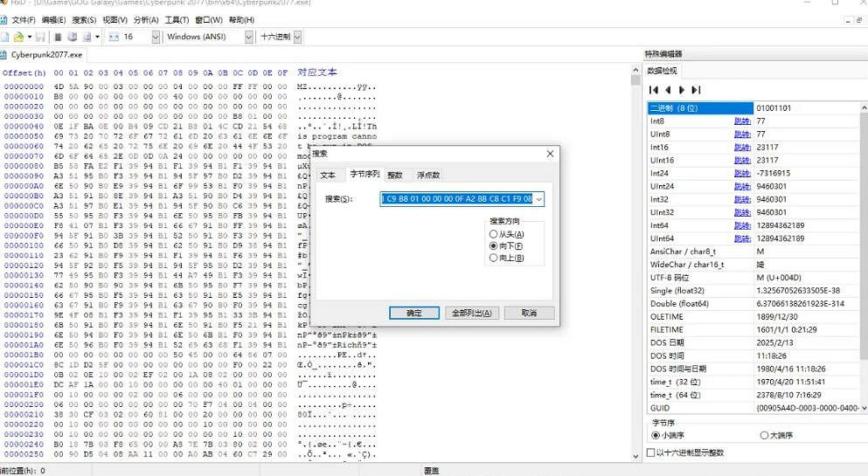Open bytes per row 16 dropdown
The image size is (868, 476).
tap(156, 37)
